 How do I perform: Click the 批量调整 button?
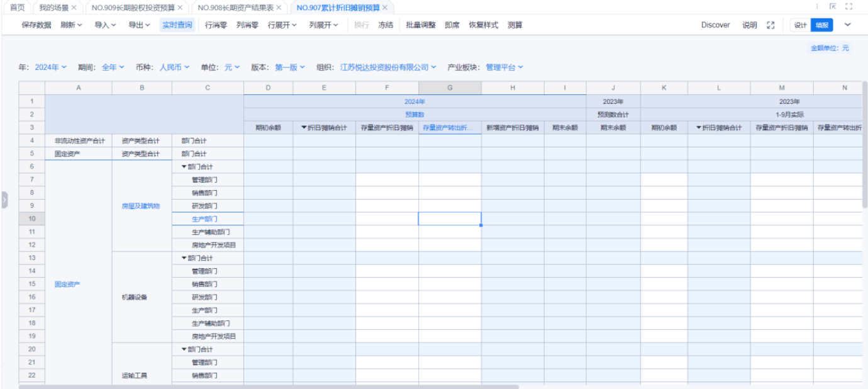[421, 25]
